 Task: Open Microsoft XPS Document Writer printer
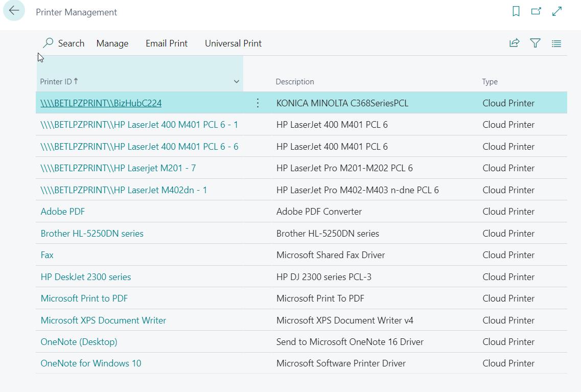pyautogui.click(x=103, y=320)
